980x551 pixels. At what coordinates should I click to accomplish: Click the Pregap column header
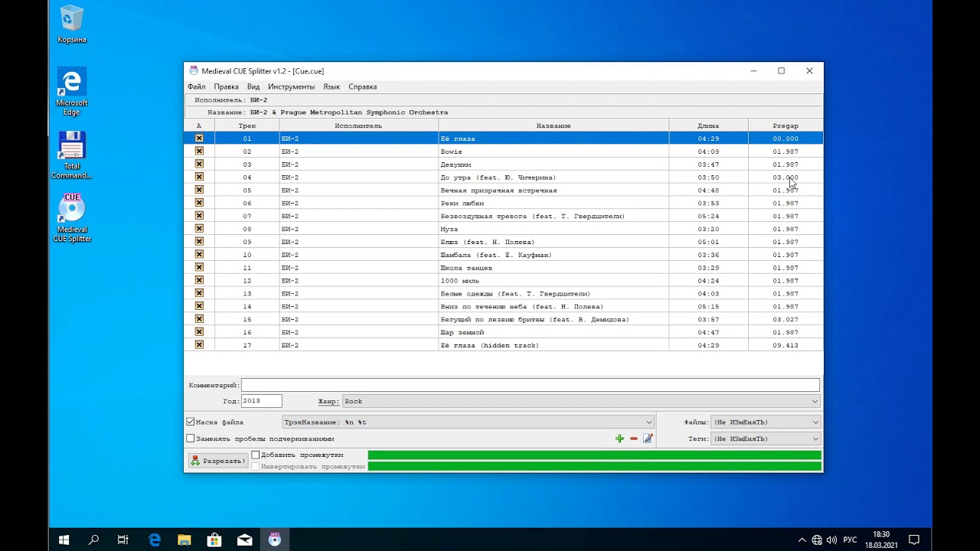786,126
